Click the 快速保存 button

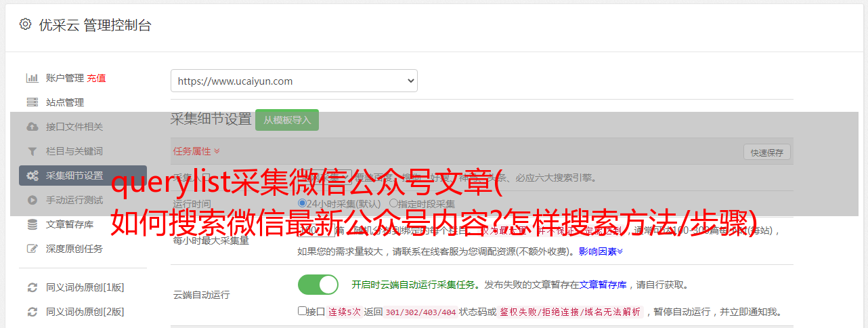[766, 152]
